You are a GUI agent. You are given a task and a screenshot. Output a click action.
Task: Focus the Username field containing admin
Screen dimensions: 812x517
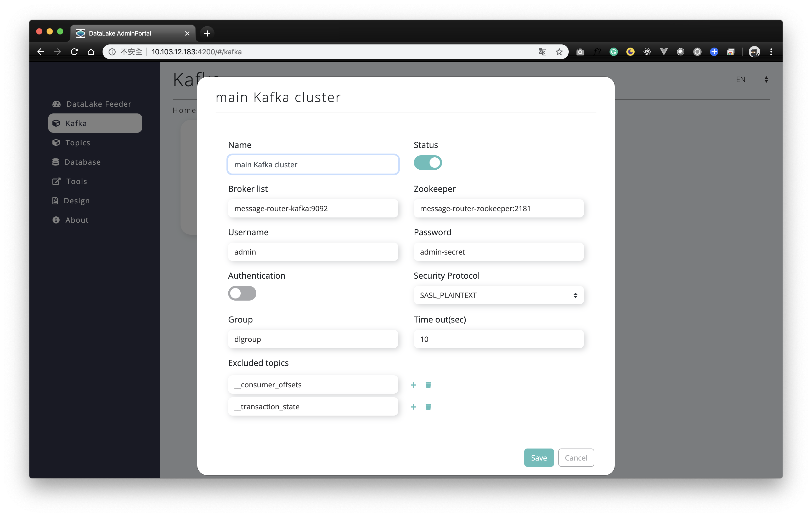click(x=313, y=252)
